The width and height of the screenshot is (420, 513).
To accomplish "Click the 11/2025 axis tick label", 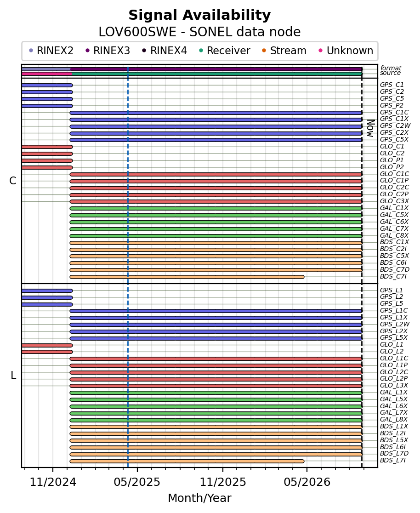I will tap(223, 482).
